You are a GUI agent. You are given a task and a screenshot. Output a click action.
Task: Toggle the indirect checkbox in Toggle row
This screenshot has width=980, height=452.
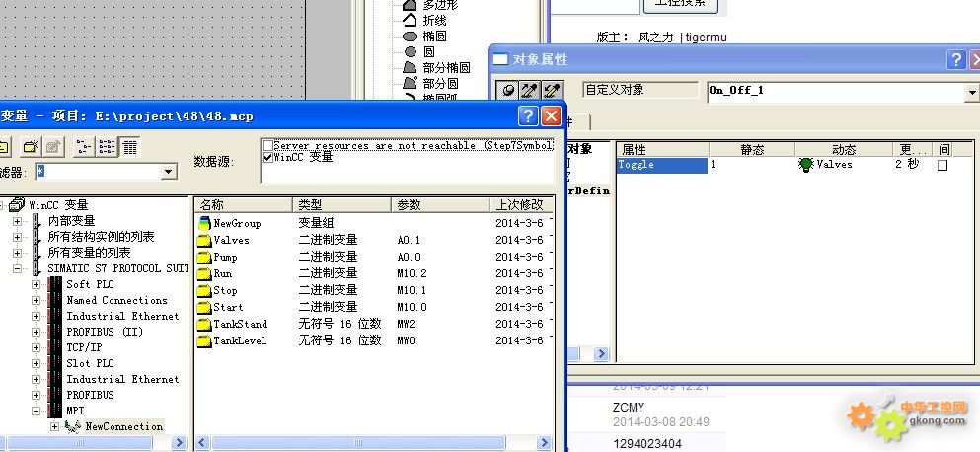942,165
